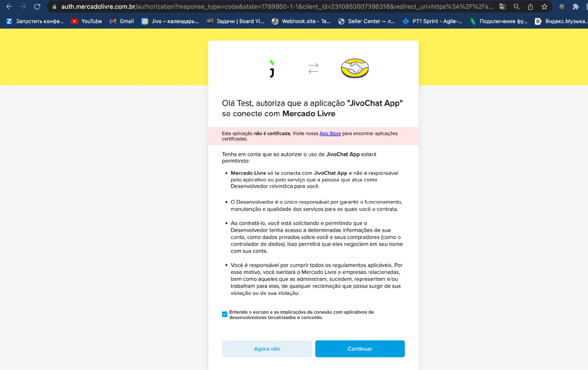The height and width of the screenshot is (370, 588).
Task: Click the browser reload icon
Action: click(37, 6)
